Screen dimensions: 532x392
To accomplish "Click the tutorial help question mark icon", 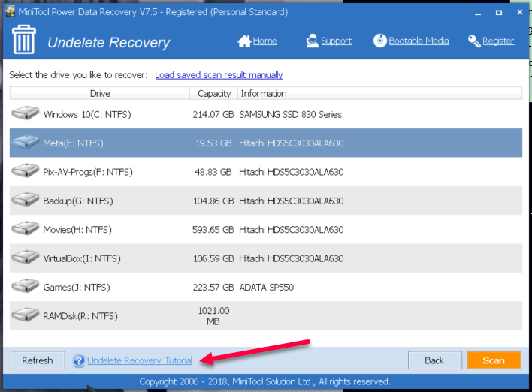I will coord(79,360).
